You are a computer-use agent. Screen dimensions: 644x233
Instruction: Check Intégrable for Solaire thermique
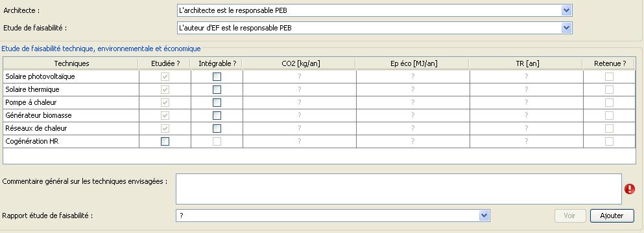click(x=217, y=90)
